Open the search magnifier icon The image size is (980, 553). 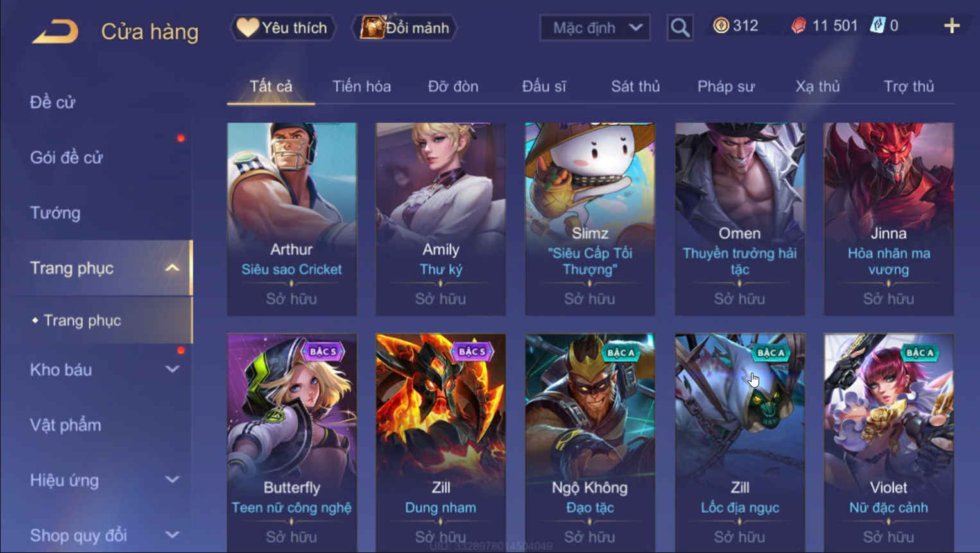pyautogui.click(x=680, y=28)
